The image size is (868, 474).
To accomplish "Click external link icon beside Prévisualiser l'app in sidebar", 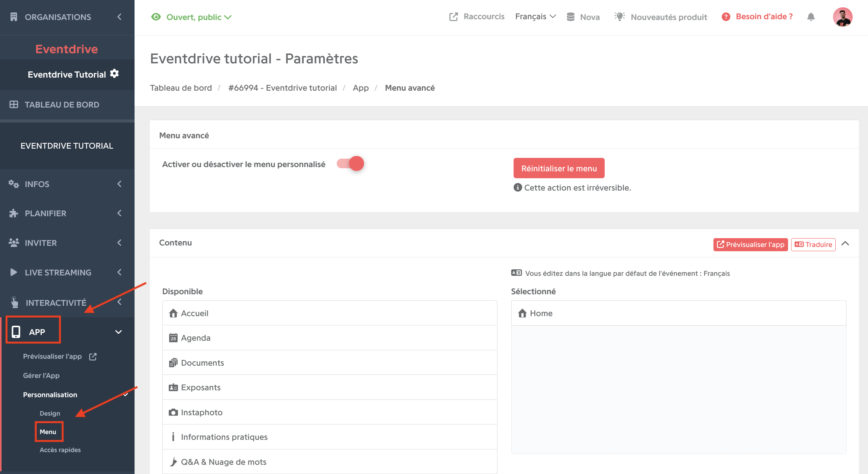I will coord(93,356).
